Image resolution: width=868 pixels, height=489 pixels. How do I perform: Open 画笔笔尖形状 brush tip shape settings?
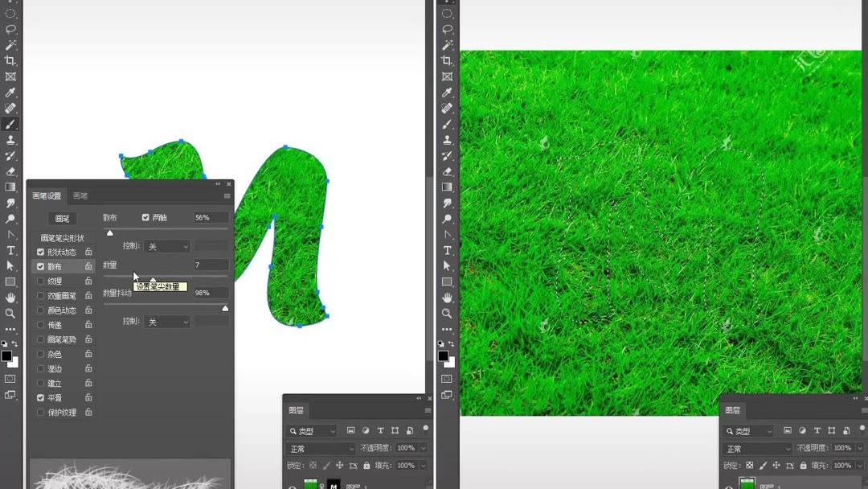[x=62, y=237]
